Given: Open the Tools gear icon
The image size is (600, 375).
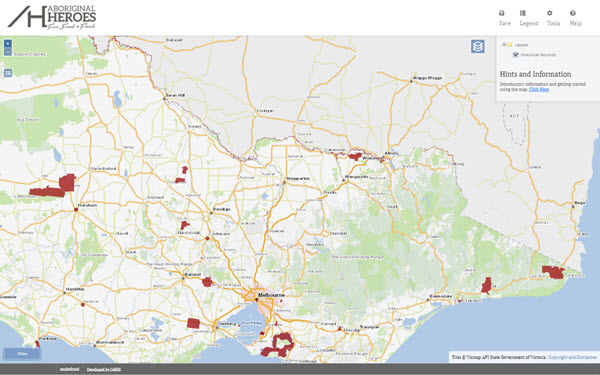Looking at the screenshot, I should click(549, 13).
